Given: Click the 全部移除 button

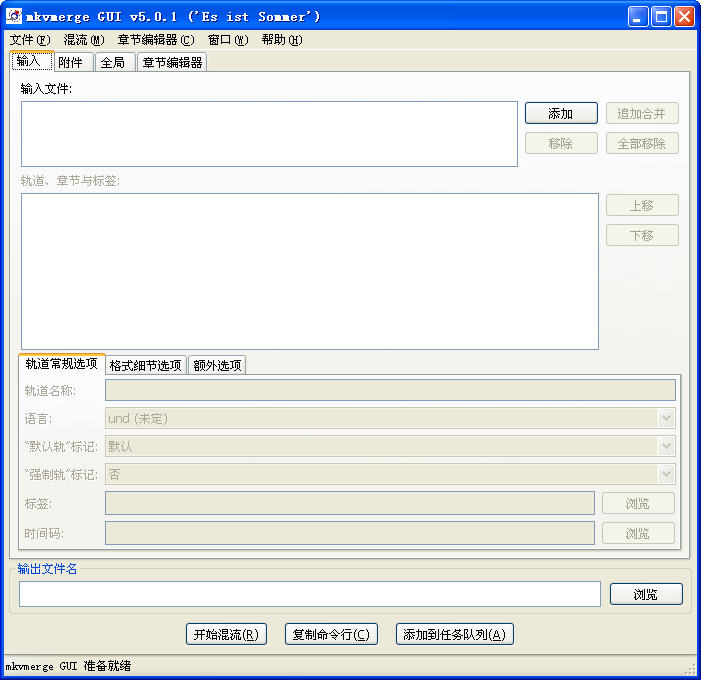Looking at the screenshot, I should point(642,143).
